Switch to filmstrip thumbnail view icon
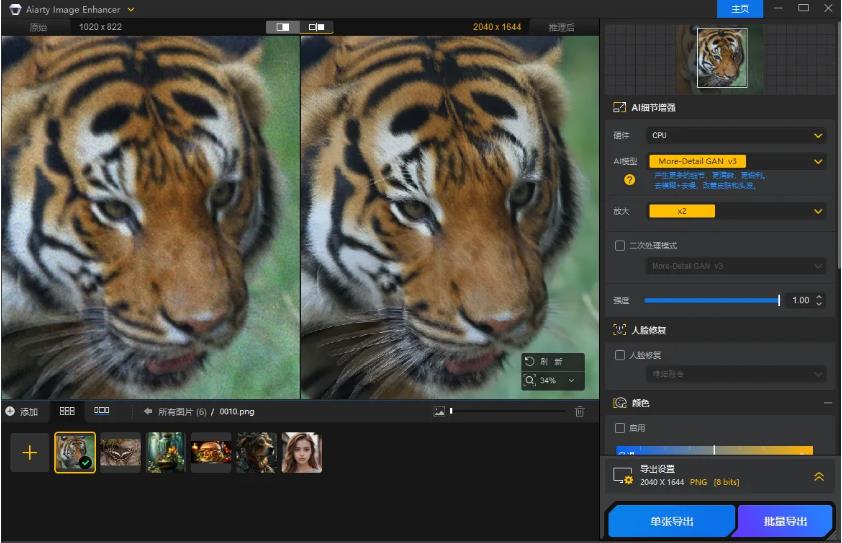842x543 pixels. click(x=101, y=411)
